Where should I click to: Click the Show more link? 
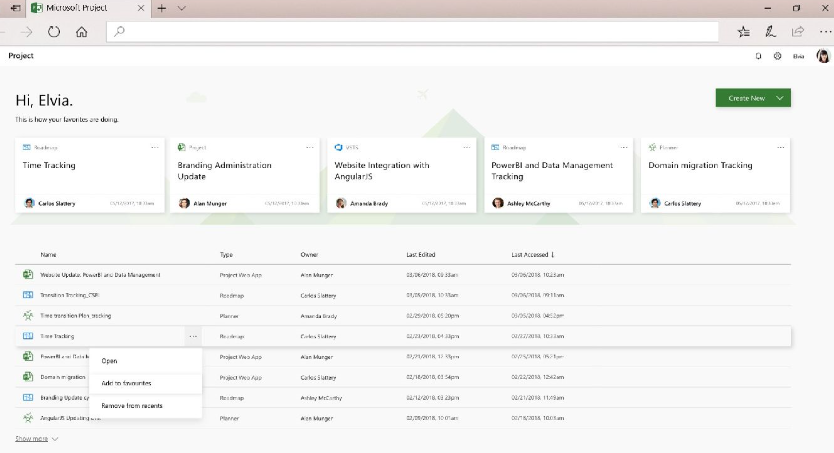tap(31, 439)
